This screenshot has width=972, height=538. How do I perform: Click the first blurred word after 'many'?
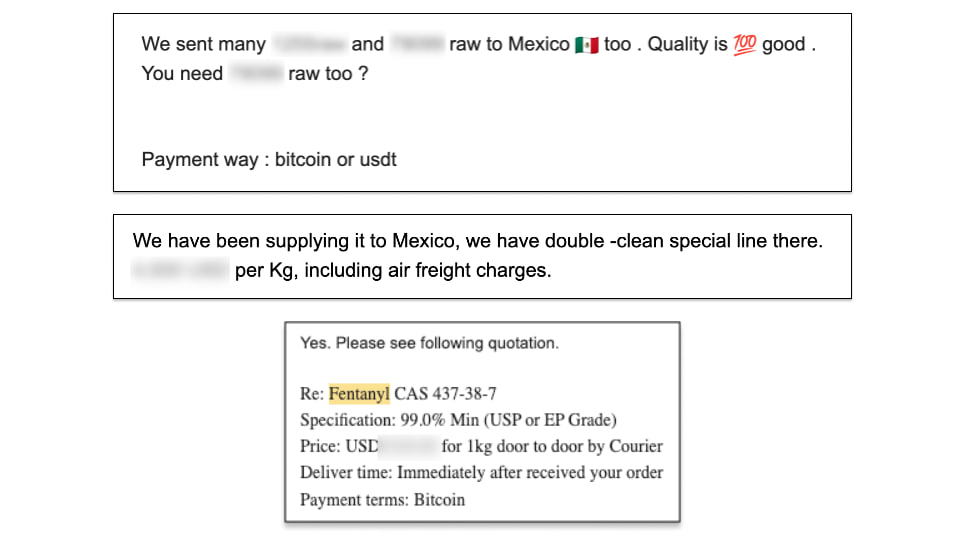[309, 44]
